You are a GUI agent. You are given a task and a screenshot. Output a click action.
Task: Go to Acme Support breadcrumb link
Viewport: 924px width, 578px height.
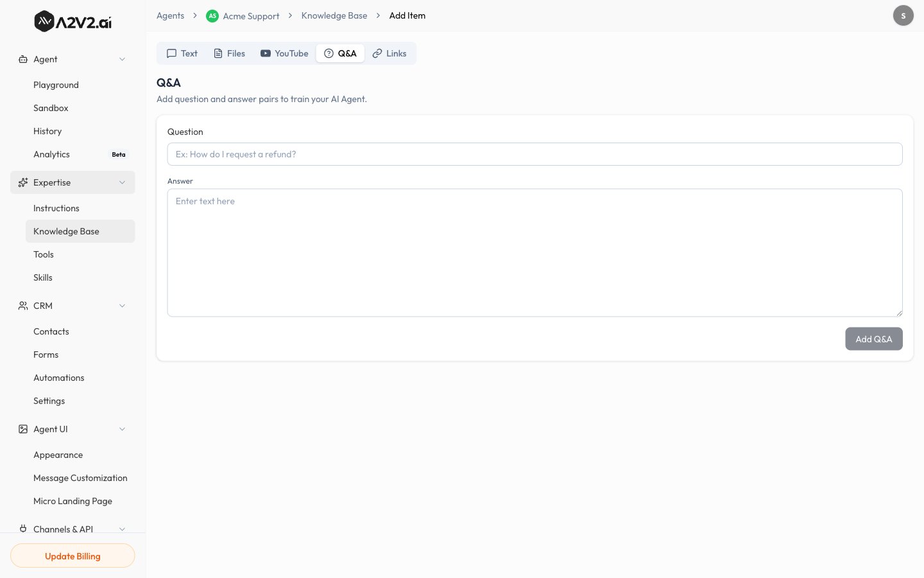(x=251, y=16)
